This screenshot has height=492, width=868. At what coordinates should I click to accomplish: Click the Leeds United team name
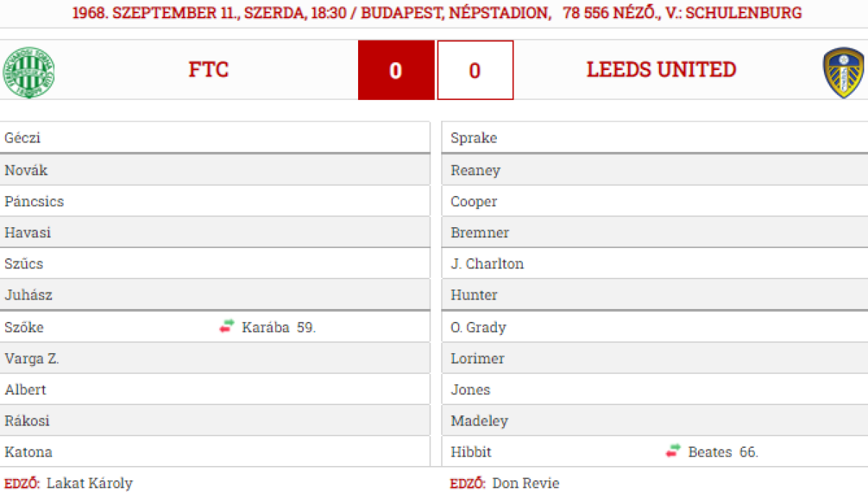pos(661,69)
